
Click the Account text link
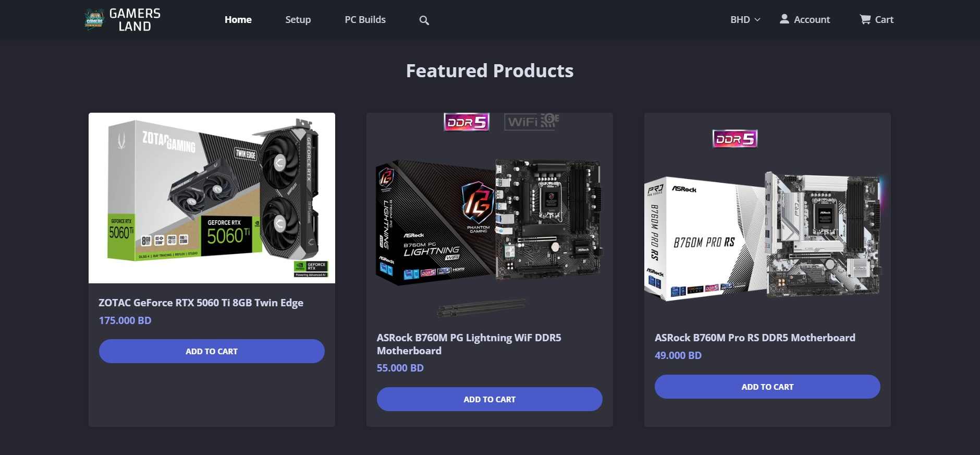812,20
